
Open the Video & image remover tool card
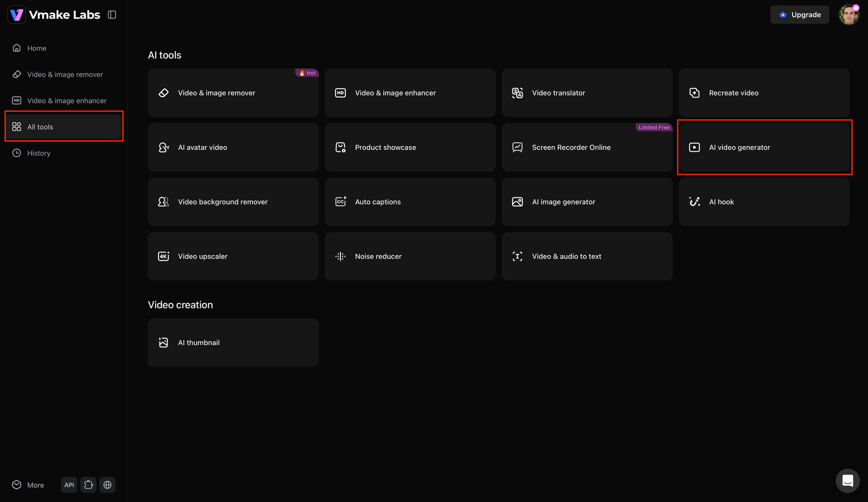[x=233, y=93]
